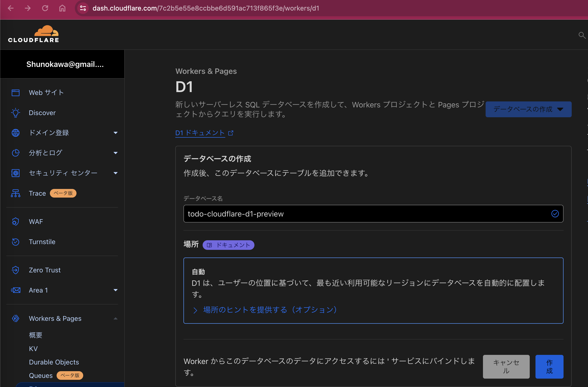Click the WAF shield icon
Image resolution: width=588 pixels, height=387 pixels.
15,222
